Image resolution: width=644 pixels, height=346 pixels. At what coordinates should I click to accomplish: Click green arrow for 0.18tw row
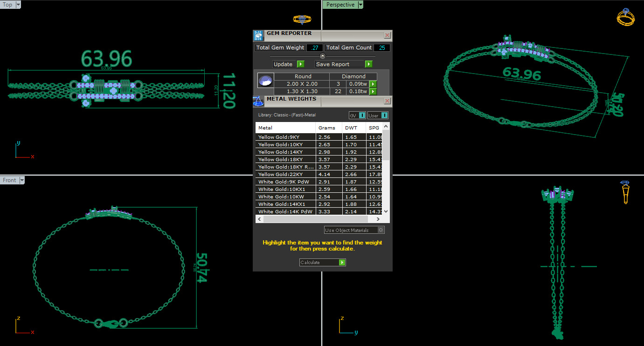(373, 92)
